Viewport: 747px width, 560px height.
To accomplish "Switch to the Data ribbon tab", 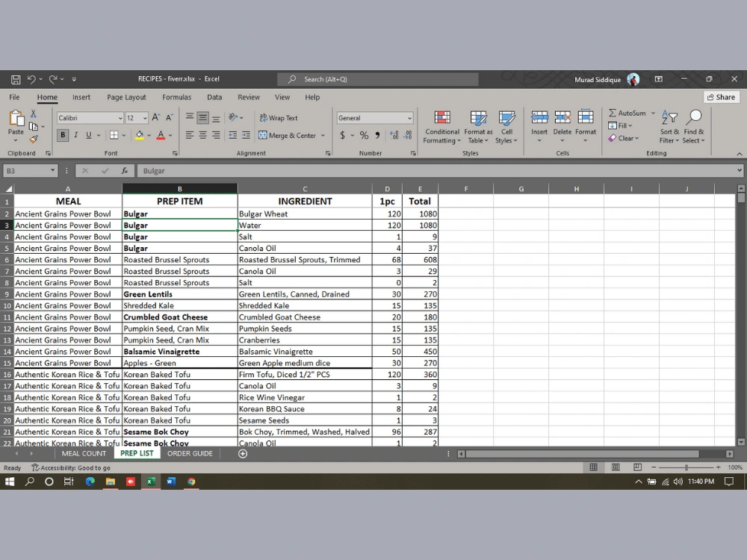I will 214,97.
